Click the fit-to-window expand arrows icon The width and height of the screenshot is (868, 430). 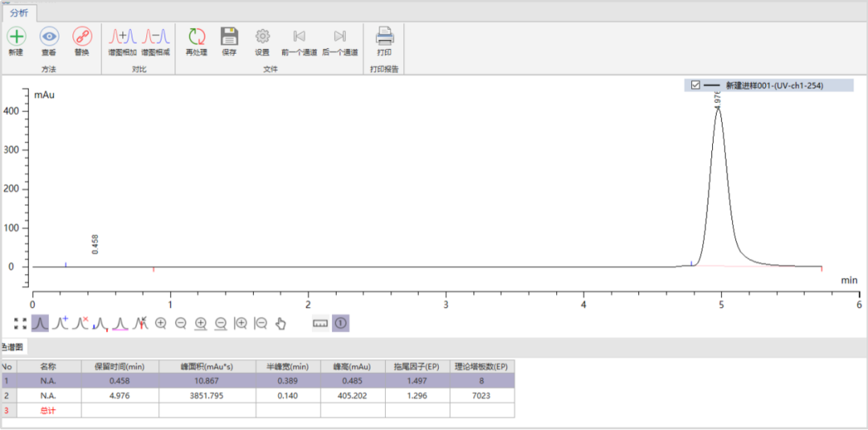tap(20, 323)
